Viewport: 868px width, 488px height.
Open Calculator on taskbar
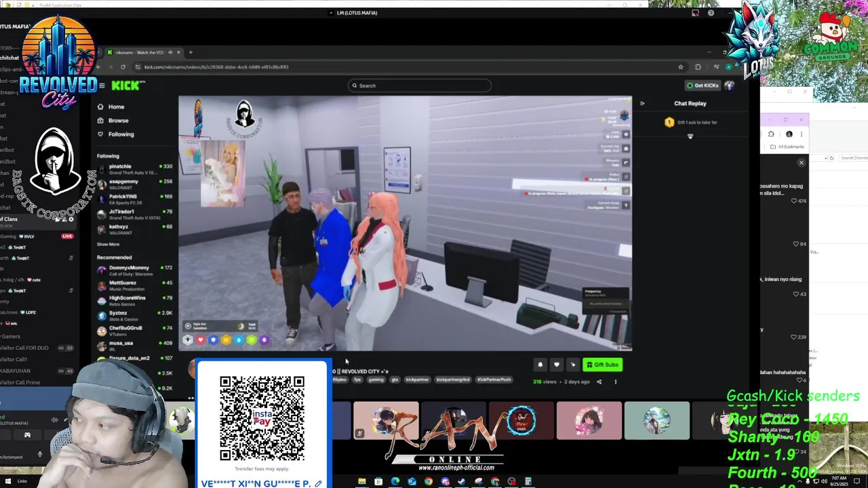coord(528,482)
